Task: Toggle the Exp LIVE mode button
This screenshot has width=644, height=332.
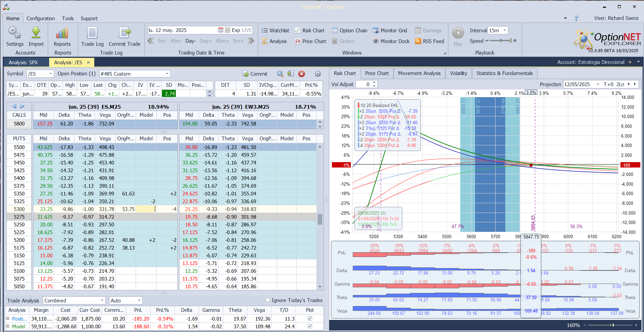Action: coord(242,30)
